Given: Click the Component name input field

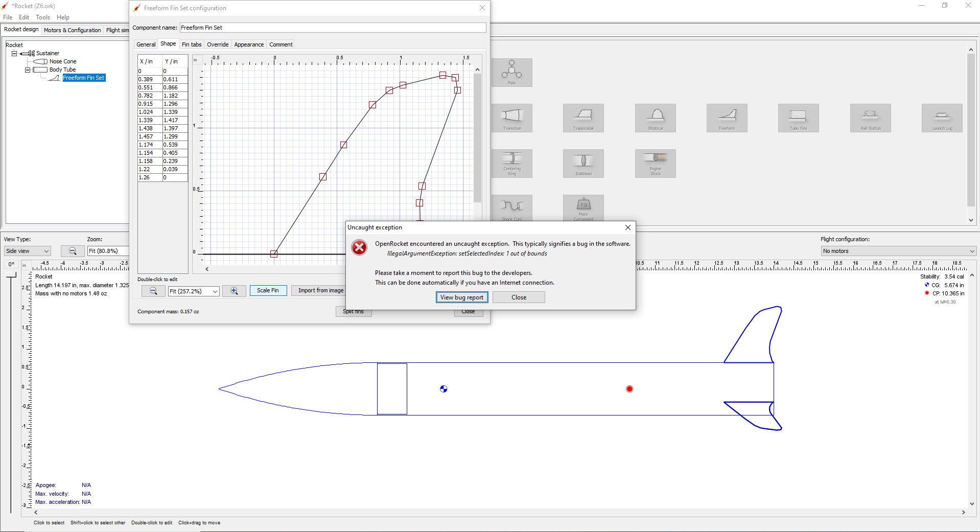Looking at the screenshot, I should tap(332, 27).
